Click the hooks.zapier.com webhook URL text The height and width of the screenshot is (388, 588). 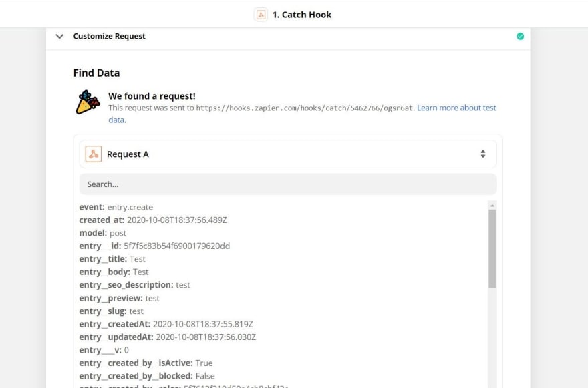pos(304,108)
